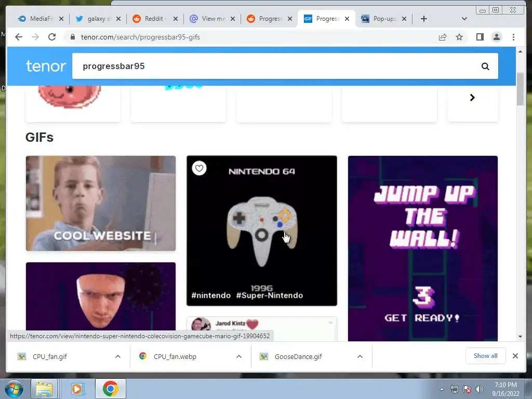The width and height of the screenshot is (532, 399).
Task: Open the Nintendo 64 controller GIF
Action: [x=262, y=231]
